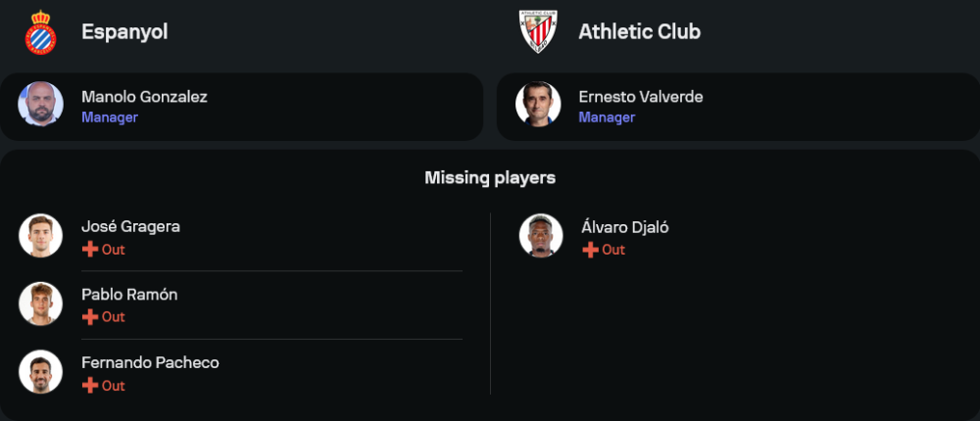
Task: Click Fernando Pacheco's player avatar
Action: pos(40,372)
